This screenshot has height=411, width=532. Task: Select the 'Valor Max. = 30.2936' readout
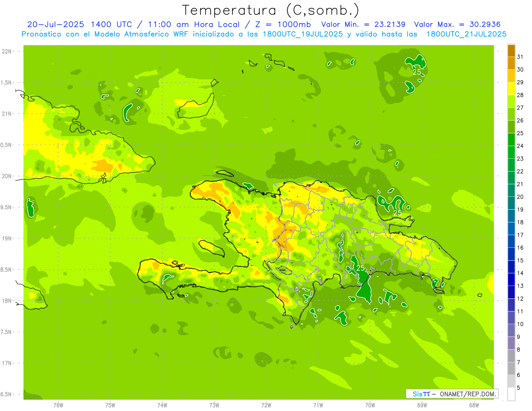tap(457, 24)
